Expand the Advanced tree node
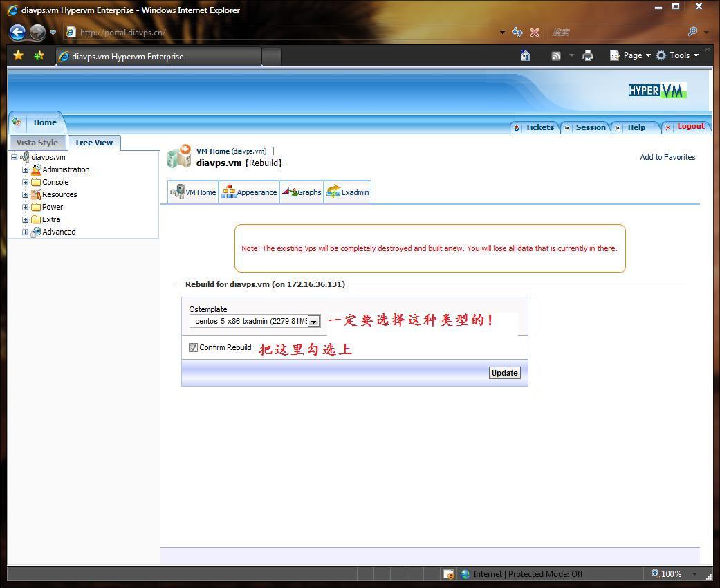Image resolution: width=720 pixels, height=588 pixels. click(x=26, y=232)
